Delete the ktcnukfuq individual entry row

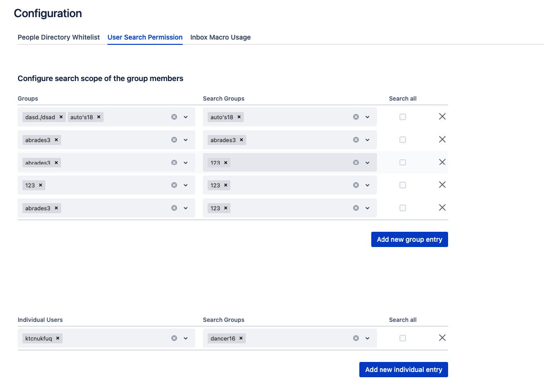point(442,338)
